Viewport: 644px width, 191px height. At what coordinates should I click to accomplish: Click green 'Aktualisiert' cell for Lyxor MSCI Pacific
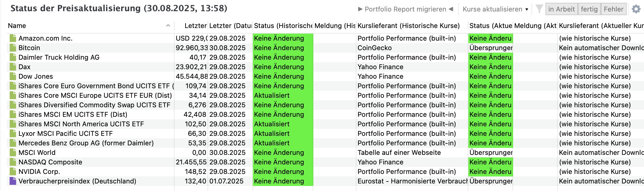(x=283, y=134)
